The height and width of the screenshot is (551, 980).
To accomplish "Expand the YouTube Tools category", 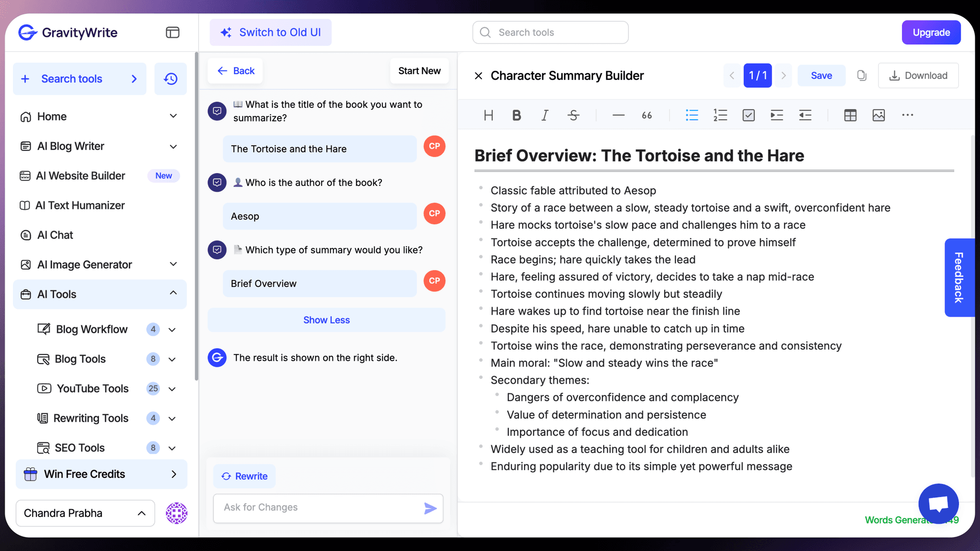I will [173, 388].
